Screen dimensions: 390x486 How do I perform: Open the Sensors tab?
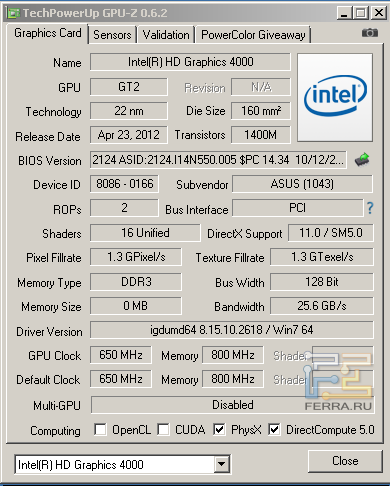(x=112, y=35)
